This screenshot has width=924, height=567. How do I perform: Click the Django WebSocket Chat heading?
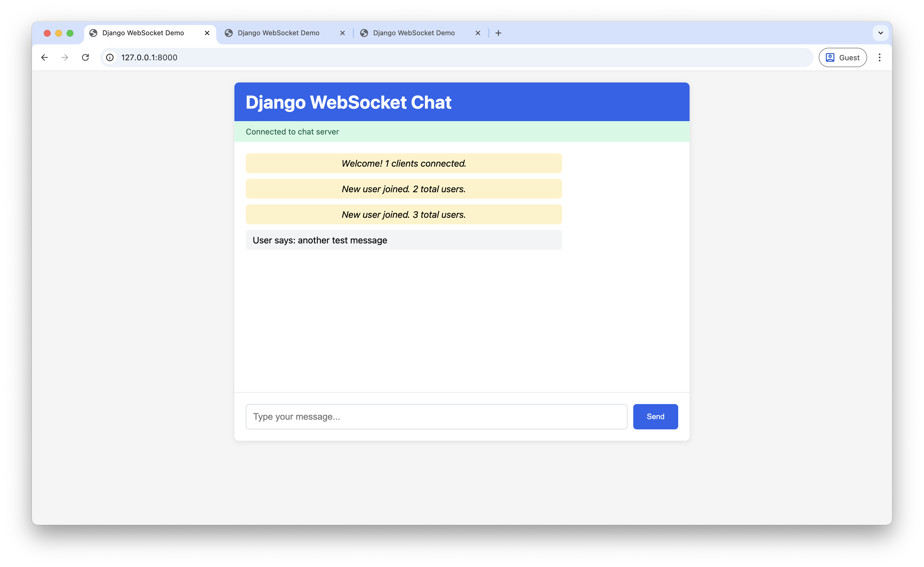click(x=348, y=102)
